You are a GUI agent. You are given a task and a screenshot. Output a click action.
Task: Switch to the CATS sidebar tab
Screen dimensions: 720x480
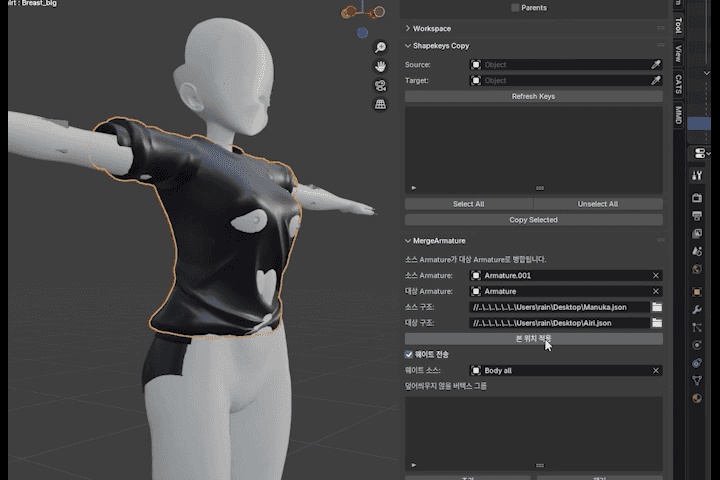click(678, 84)
